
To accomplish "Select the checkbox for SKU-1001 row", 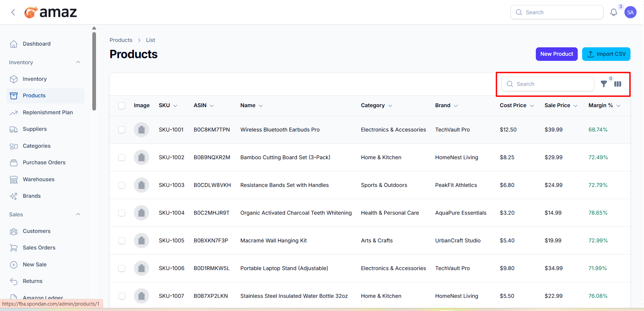I will pos(122,130).
